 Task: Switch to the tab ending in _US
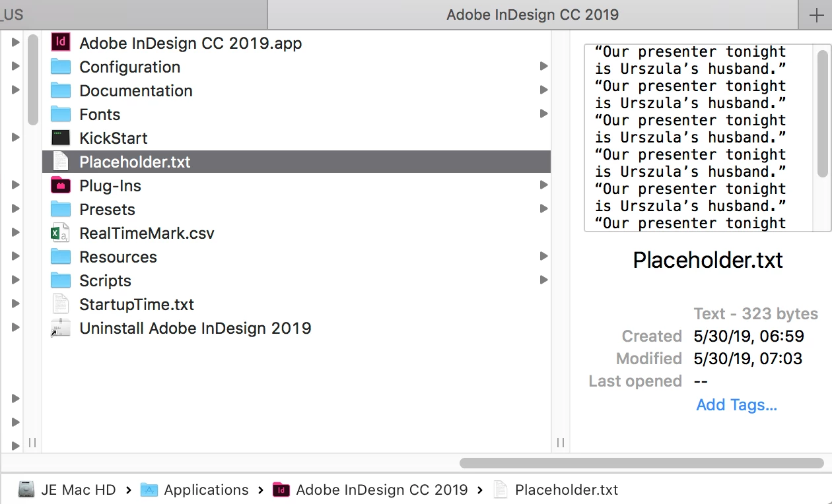coord(133,15)
